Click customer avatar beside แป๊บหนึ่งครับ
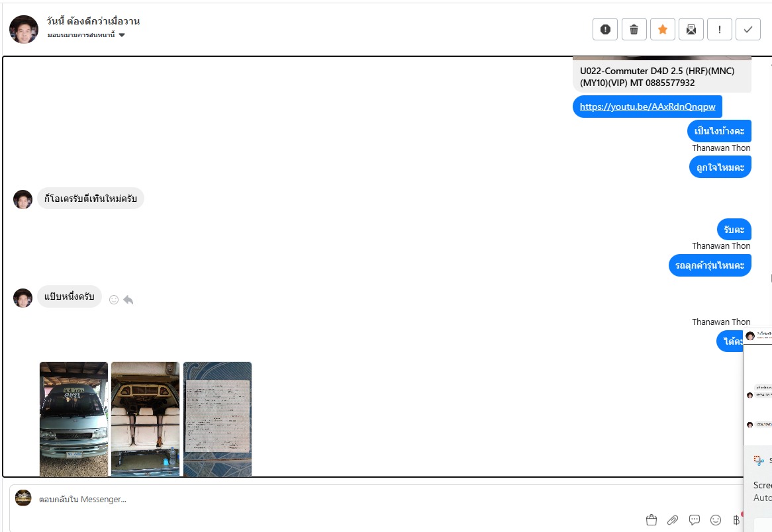The height and width of the screenshot is (532, 772). click(23, 298)
